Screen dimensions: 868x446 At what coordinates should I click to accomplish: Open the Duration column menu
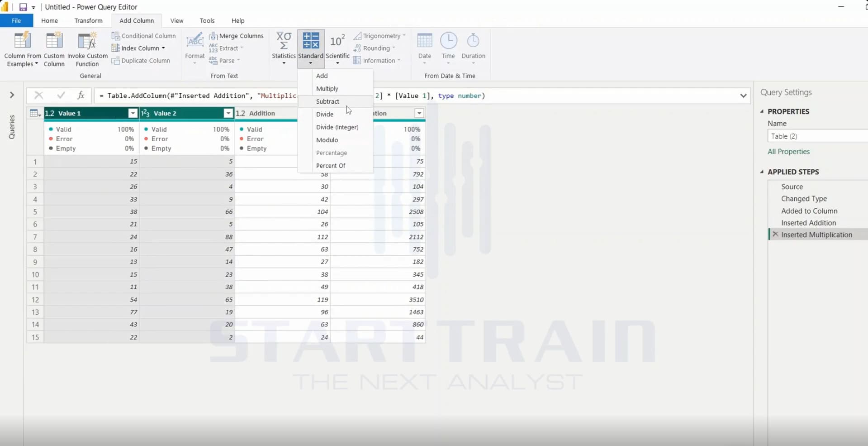click(x=473, y=48)
